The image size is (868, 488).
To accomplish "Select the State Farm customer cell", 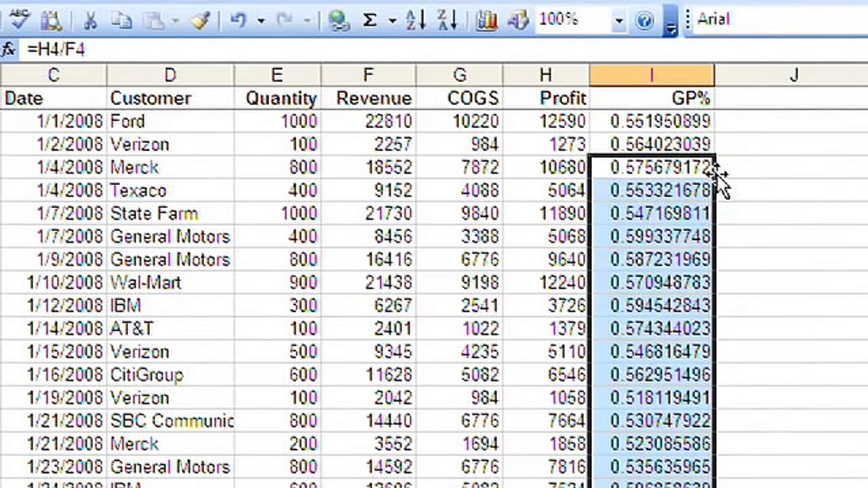I will click(x=170, y=213).
